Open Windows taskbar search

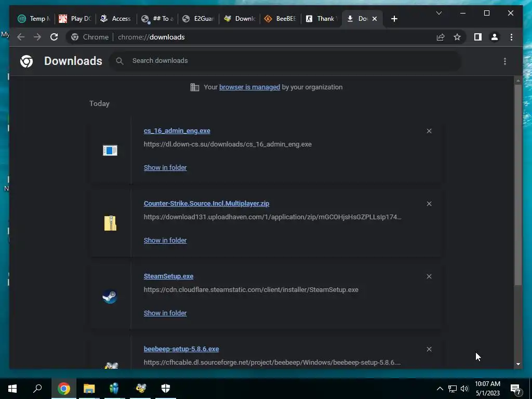[37, 389]
